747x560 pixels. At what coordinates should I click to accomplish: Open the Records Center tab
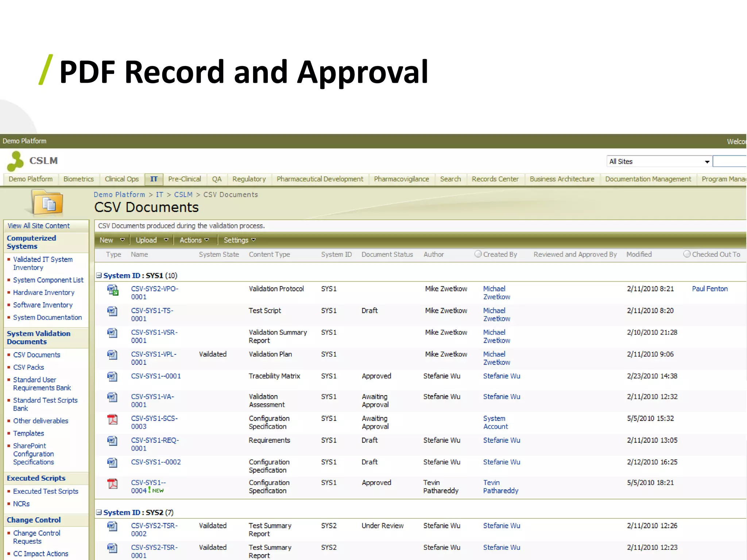[495, 179]
